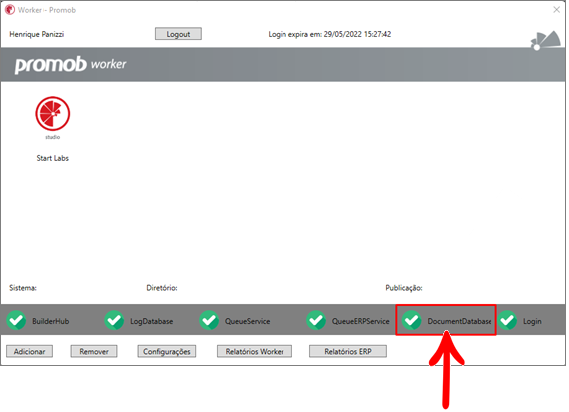Image resolution: width=569 pixels, height=412 pixels.
Task: Click the Login expira em date text
Action: click(x=329, y=34)
